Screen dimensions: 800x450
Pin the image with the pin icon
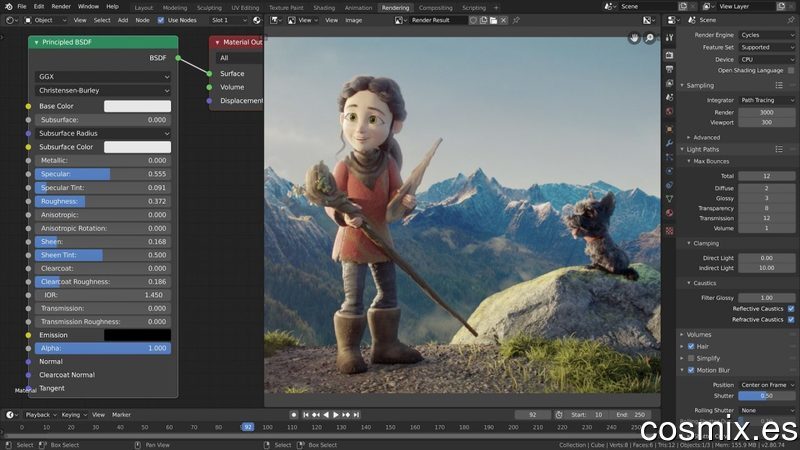pyautogui.click(x=516, y=20)
